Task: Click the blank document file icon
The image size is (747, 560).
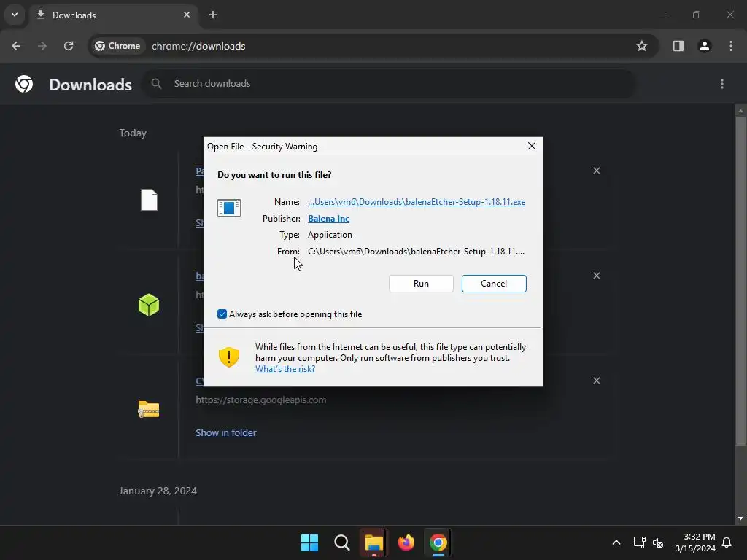Action: click(x=149, y=200)
